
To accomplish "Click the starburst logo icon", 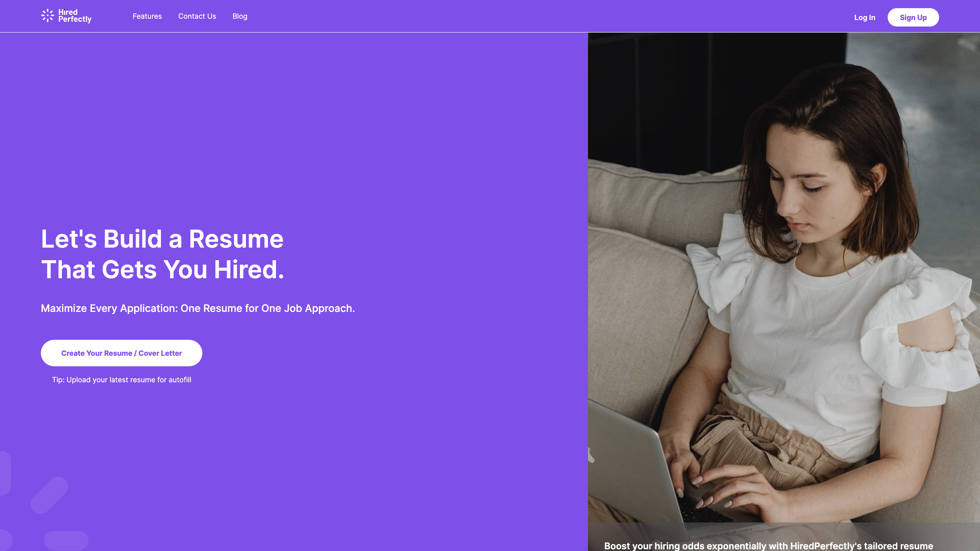I will coord(48,16).
